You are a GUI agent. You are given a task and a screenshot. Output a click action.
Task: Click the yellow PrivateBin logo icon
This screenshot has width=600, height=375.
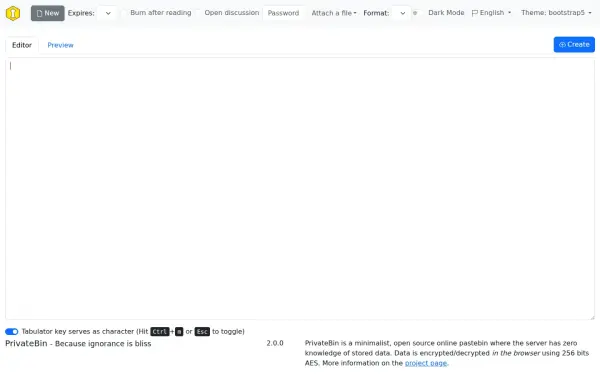pos(13,13)
